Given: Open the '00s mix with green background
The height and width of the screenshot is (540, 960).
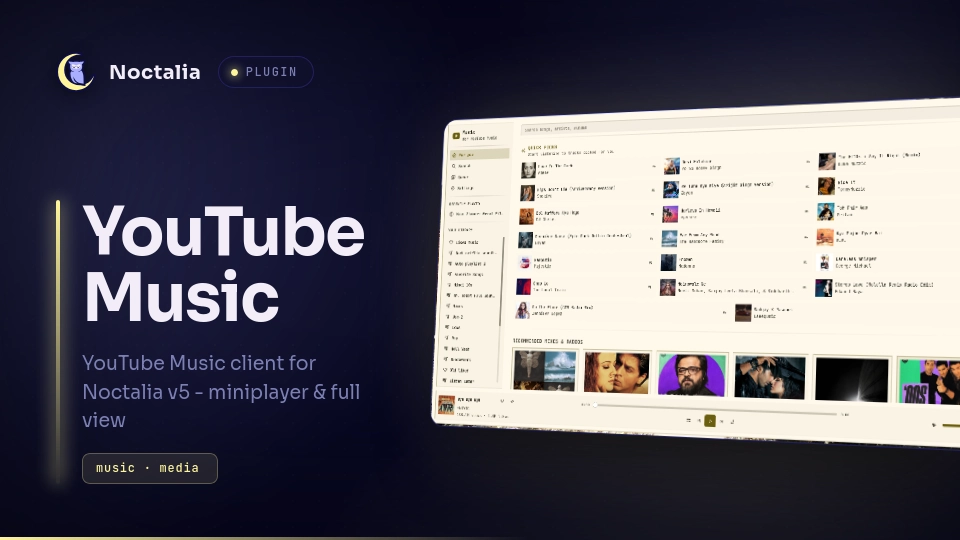Looking at the screenshot, I should [x=929, y=382].
